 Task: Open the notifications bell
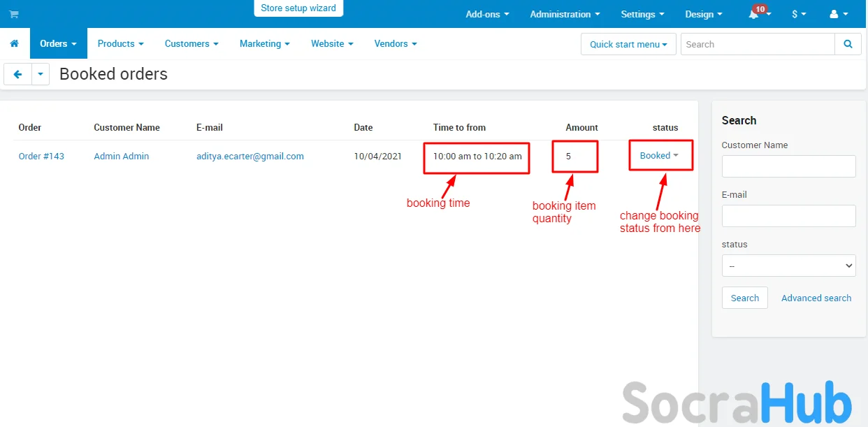pyautogui.click(x=754, y=15)
